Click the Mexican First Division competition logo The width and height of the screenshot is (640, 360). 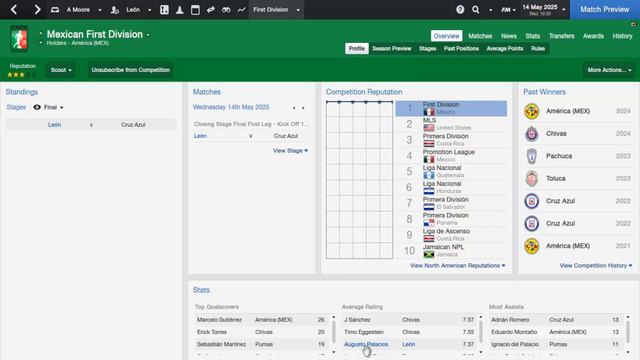(19, 39)
